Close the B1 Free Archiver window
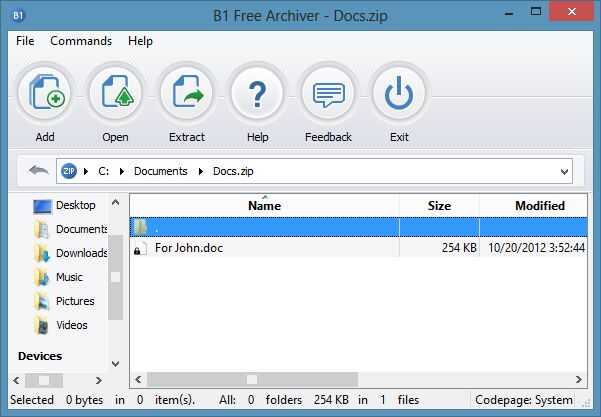This screenshot has width=601, height=417. (x=571, y=12)
